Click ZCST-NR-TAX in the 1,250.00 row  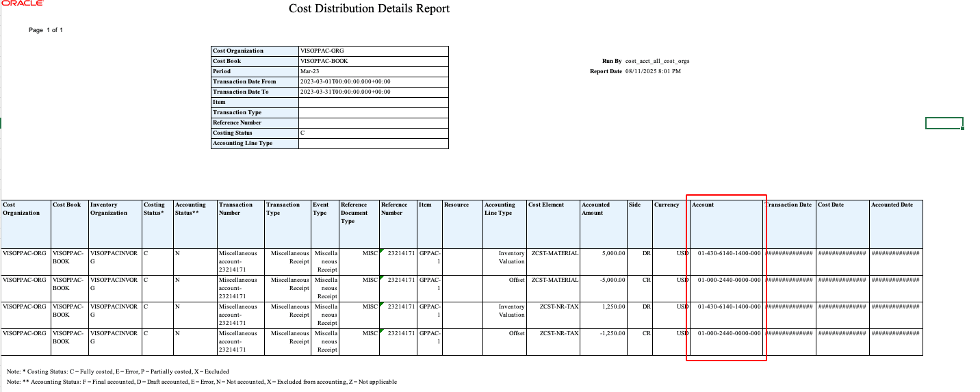click(x=553, y=315)
